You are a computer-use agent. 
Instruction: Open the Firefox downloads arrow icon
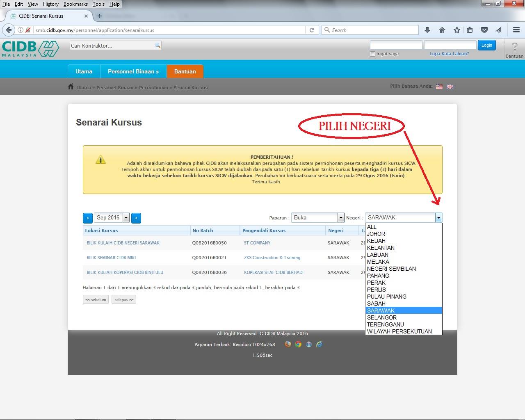point(427,30)
